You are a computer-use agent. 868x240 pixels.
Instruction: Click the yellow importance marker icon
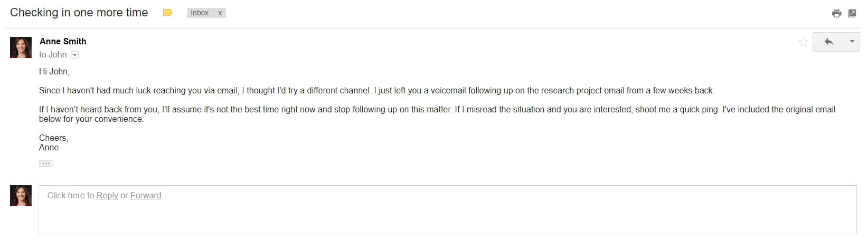(x=167, y=13)
